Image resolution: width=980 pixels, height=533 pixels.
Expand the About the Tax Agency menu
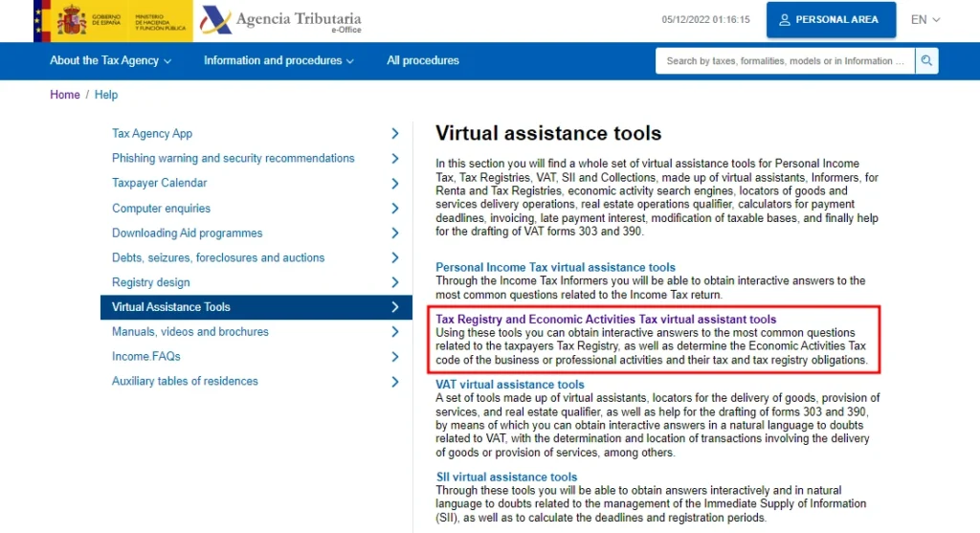[110, 60]
